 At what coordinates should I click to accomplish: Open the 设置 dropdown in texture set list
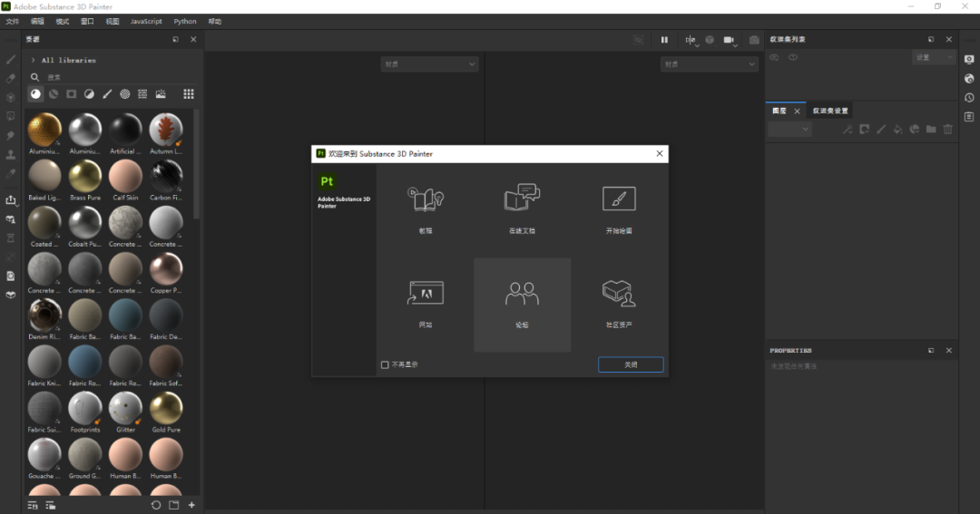tap(933, 58)
